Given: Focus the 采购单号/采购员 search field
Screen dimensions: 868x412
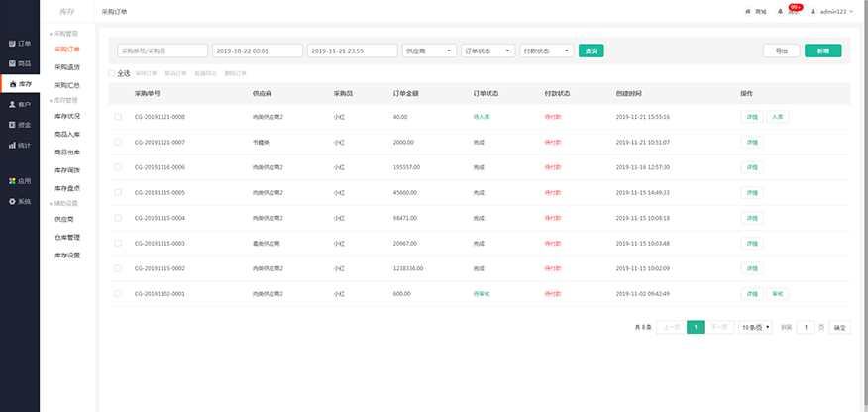Looking at the screenshot, I should click(x=162, y=51).
